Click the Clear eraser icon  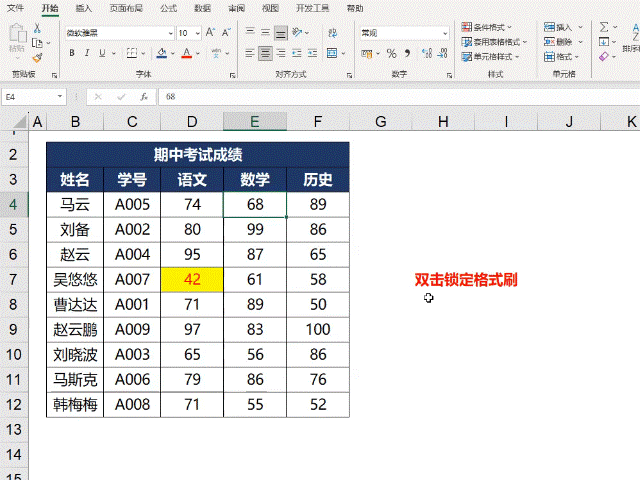tap(604, 56)
